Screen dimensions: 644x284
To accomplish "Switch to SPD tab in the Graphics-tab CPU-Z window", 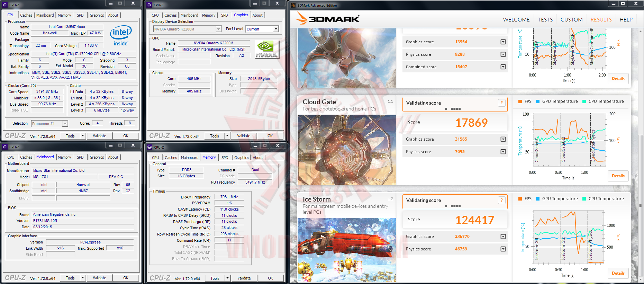I will click(x=225, y=15).
